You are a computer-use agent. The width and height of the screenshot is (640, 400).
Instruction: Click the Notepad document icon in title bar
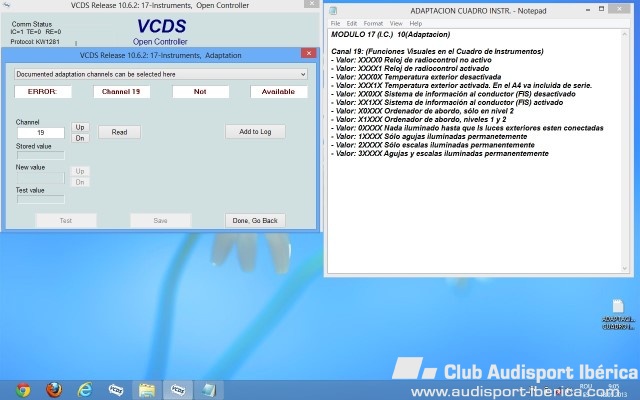click(333, 11)
